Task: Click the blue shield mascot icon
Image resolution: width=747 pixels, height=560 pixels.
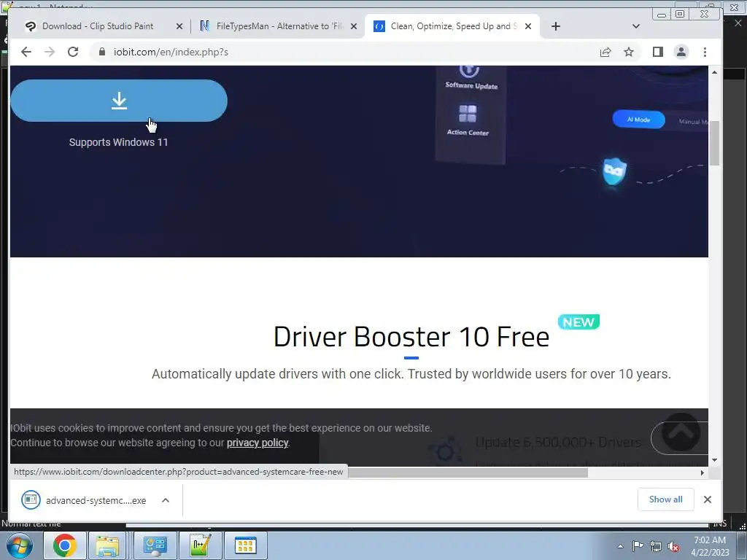Action: (614, 171)
